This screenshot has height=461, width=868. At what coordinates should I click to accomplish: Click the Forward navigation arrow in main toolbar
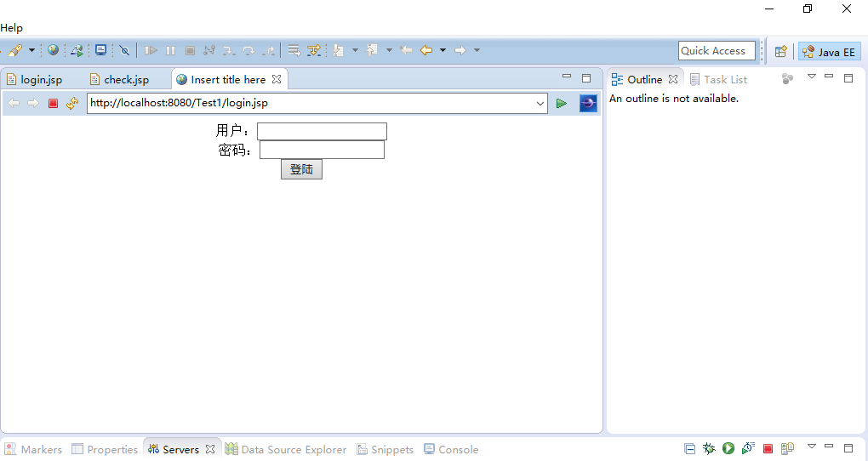(x=460, y=50)
